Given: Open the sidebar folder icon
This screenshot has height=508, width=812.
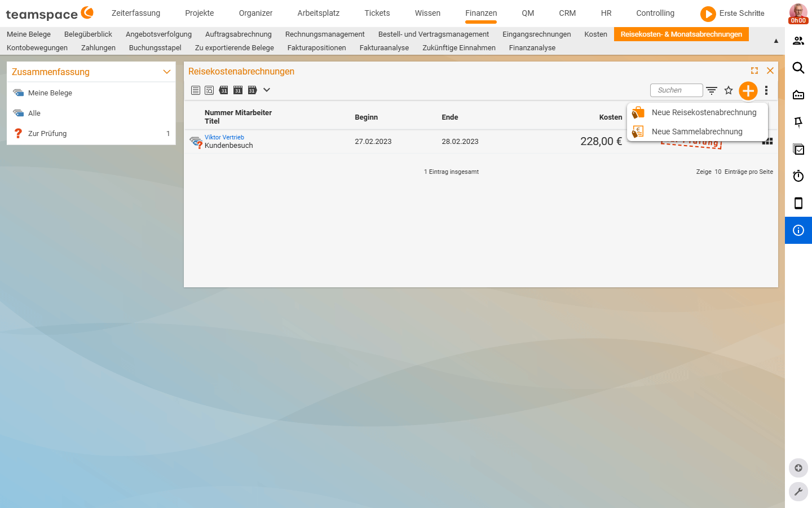Looking at the screenshot, I should [x=798, y=95].
